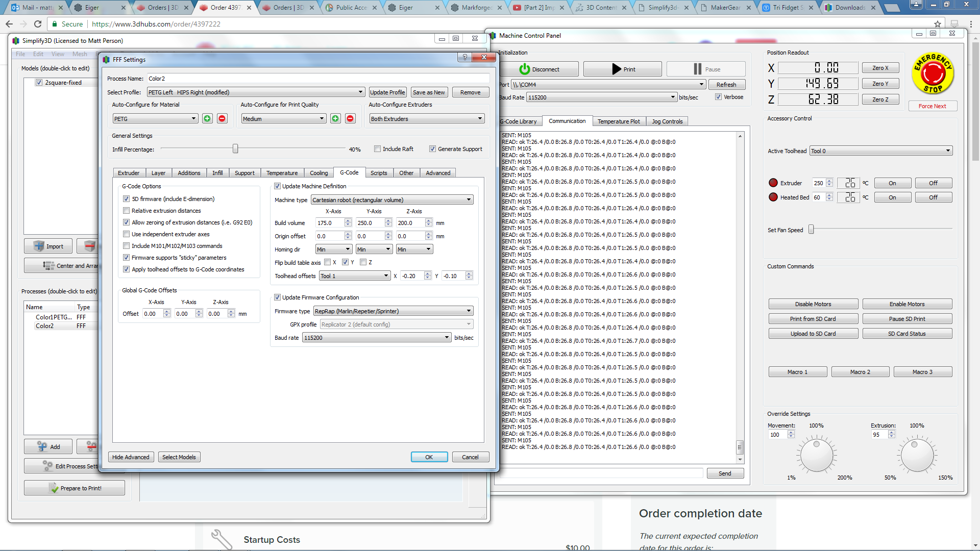Click the Disable Motors button
Screen dimensions: 980x551
pyautogui.click(x=813, y=304)
